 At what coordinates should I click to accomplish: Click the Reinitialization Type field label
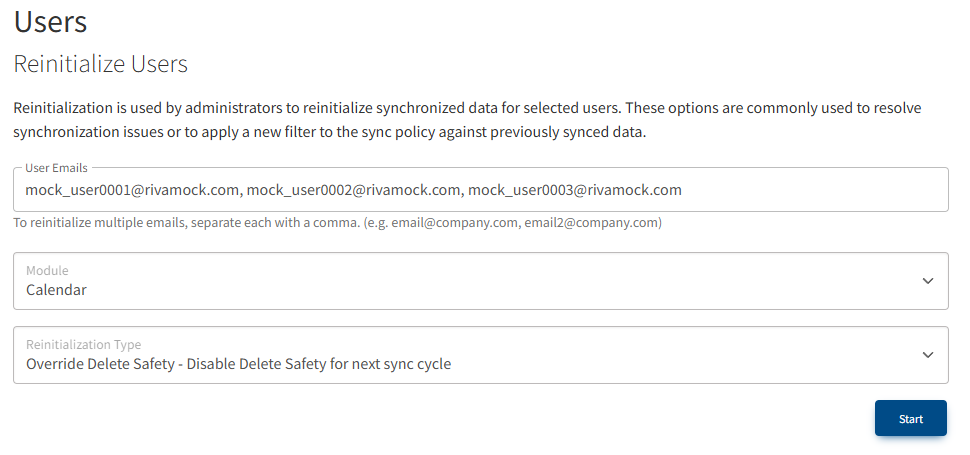pyautogui.click(x=84, y=345)
